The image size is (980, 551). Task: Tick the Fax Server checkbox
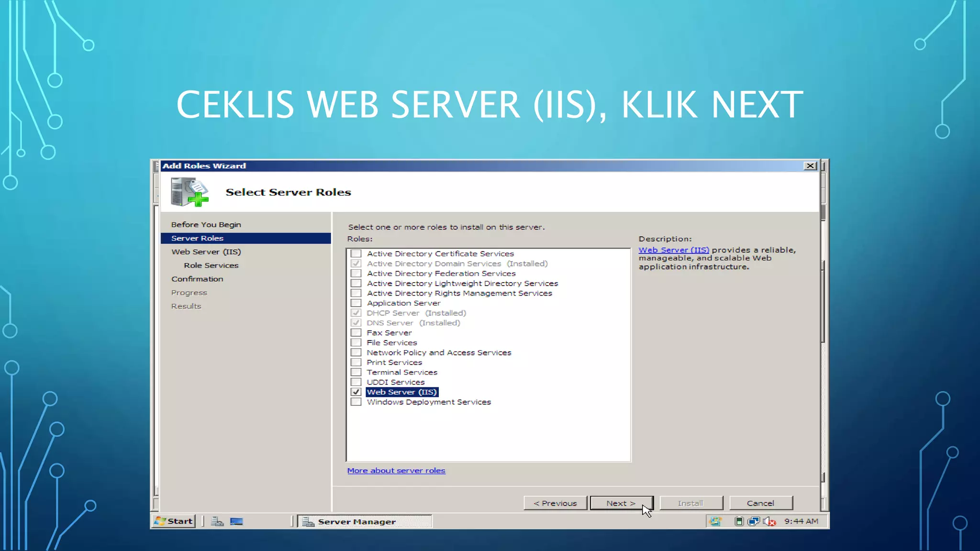[x=356, y=333]
